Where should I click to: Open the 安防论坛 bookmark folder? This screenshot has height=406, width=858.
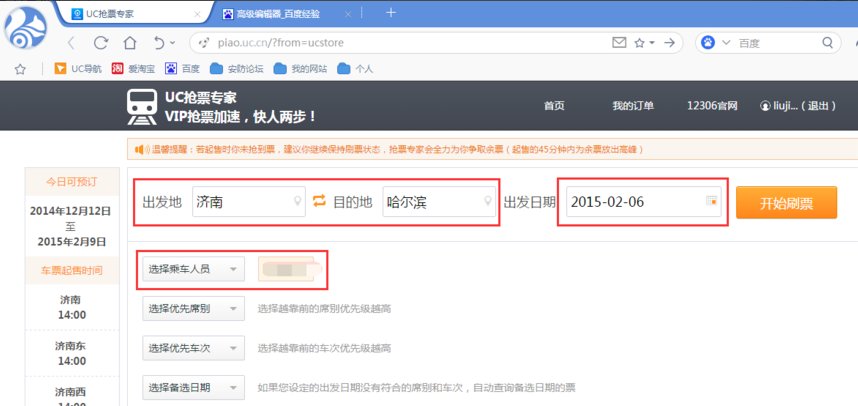tap(237, 69)
